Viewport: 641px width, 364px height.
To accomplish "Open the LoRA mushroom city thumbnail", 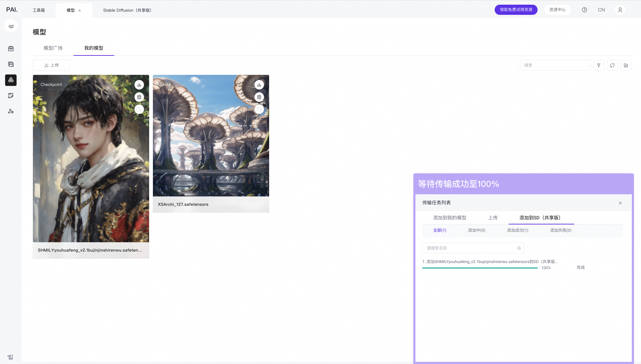I will coord(211,136).
